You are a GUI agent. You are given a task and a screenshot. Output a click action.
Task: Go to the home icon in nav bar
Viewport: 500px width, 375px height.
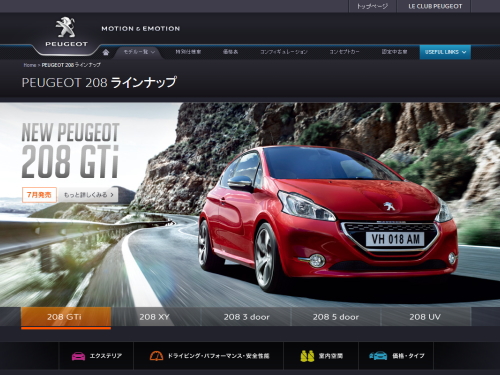click(106, 52)
